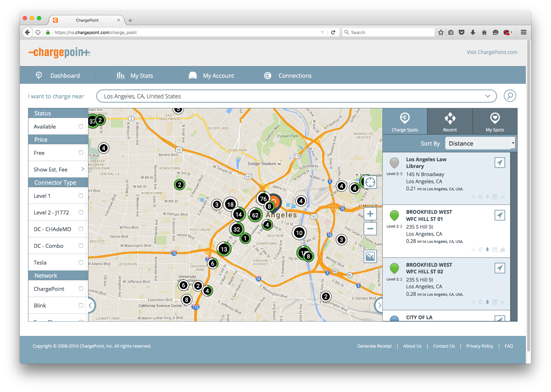Click the 14-station cluster marker on map
Screen dimensions: 551x392
tap(239, 214)
